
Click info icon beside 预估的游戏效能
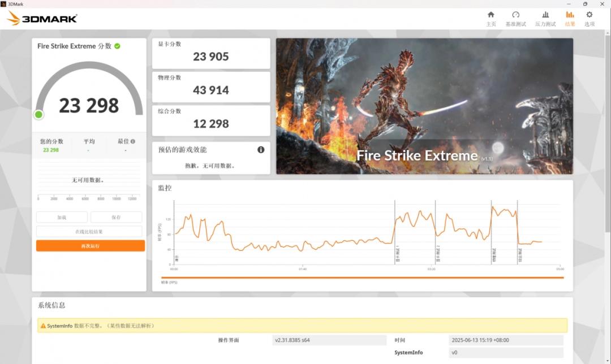click(x=261, y=150)
